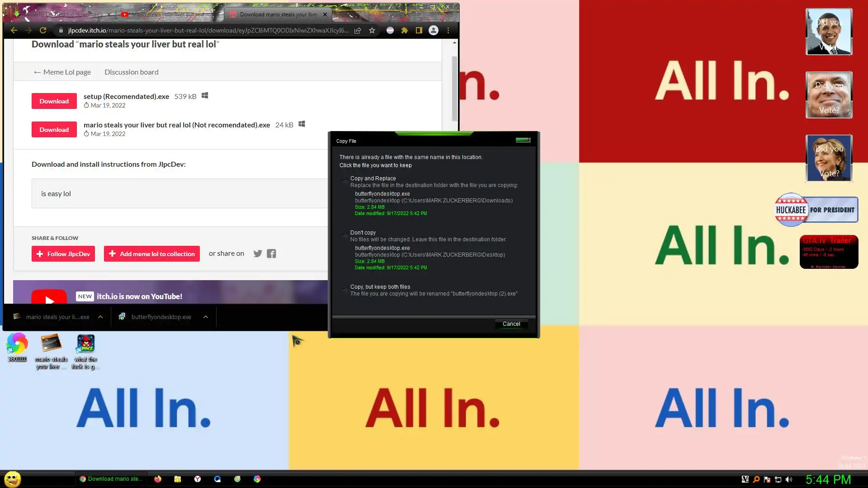The width and height of the screenshot is (868, 488).
Task: Open the extensions puzzle icon
Action: pos(404,30)
